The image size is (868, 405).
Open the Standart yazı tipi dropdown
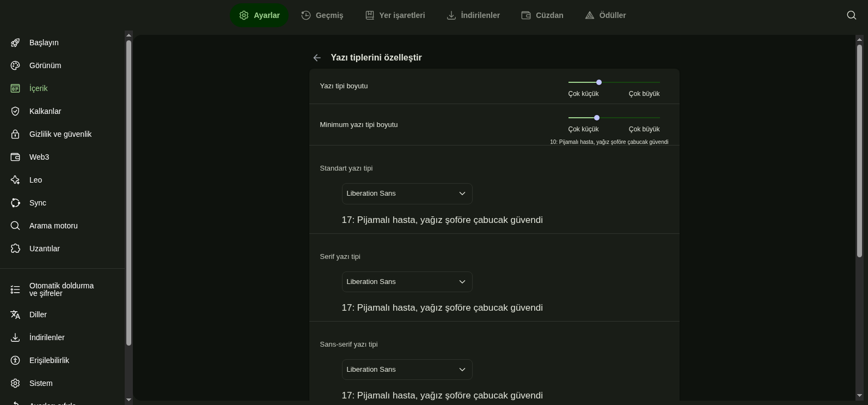pos(407,194)
